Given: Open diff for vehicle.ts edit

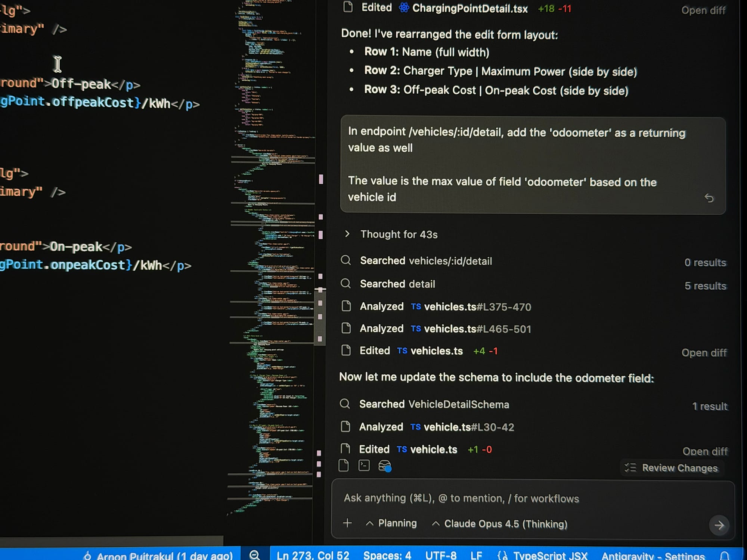Looking at the screenshot, I should pos(705,451).
